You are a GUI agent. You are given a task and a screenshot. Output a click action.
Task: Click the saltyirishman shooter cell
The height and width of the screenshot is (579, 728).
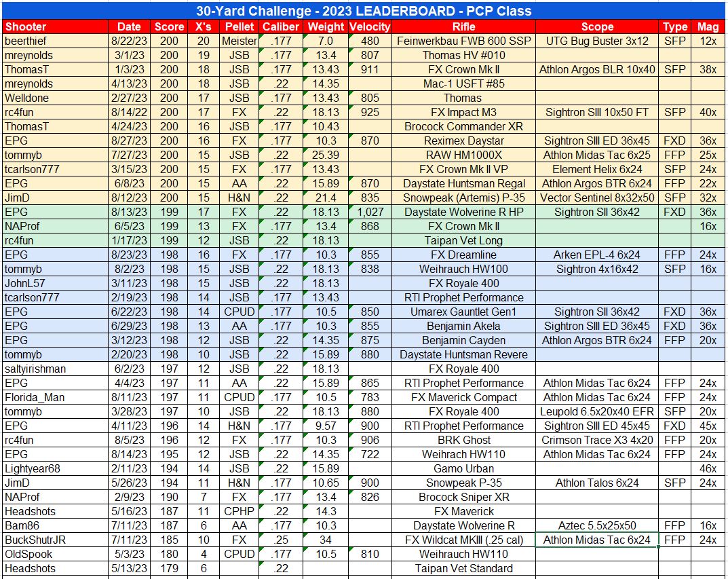55,369
